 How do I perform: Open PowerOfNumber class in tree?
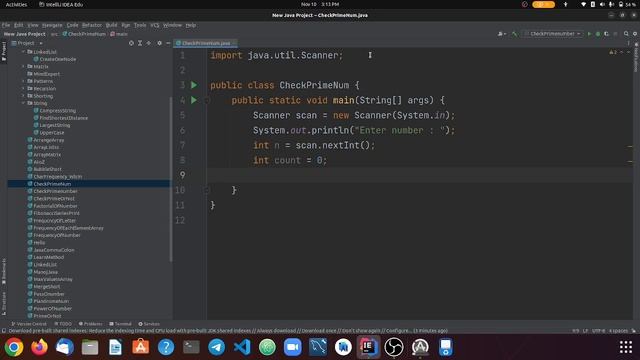[x=49, y=309]
